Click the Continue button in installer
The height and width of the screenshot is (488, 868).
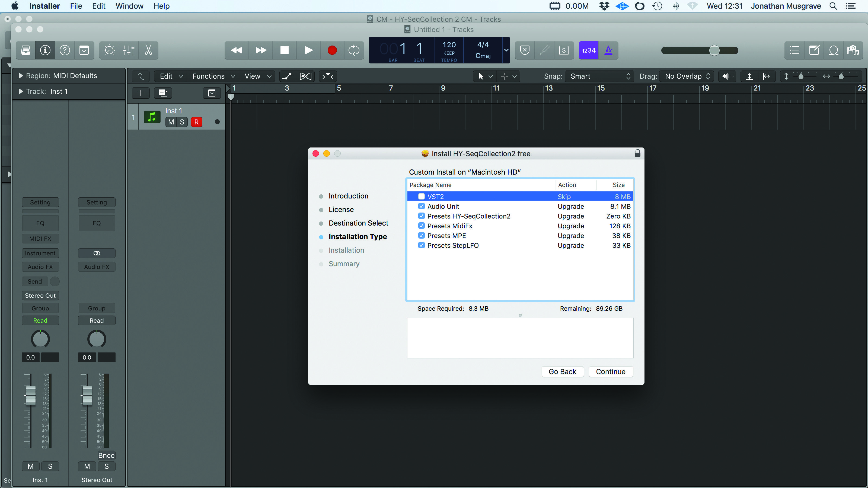tap(611, 371)
